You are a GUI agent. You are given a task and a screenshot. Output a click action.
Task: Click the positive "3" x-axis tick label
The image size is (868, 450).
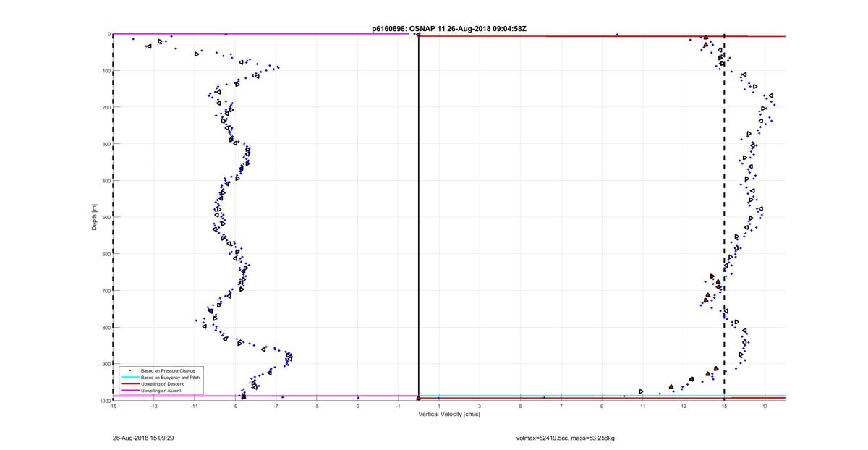(480, 406)
